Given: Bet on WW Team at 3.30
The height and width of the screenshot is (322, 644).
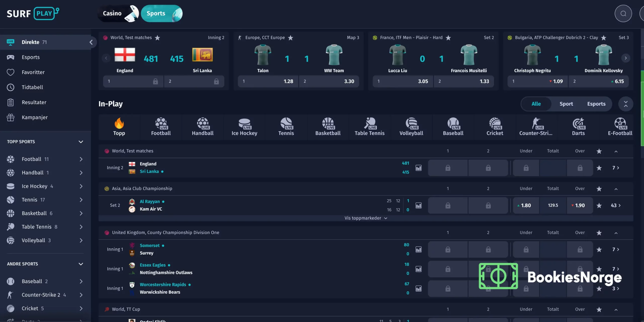Looking at the screenshot, I should tap(329, 81).
